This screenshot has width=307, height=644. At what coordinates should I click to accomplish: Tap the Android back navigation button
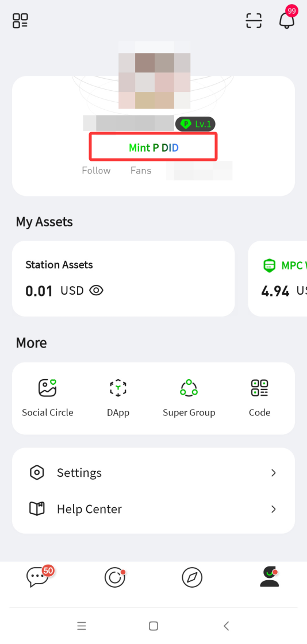point(225,626)
